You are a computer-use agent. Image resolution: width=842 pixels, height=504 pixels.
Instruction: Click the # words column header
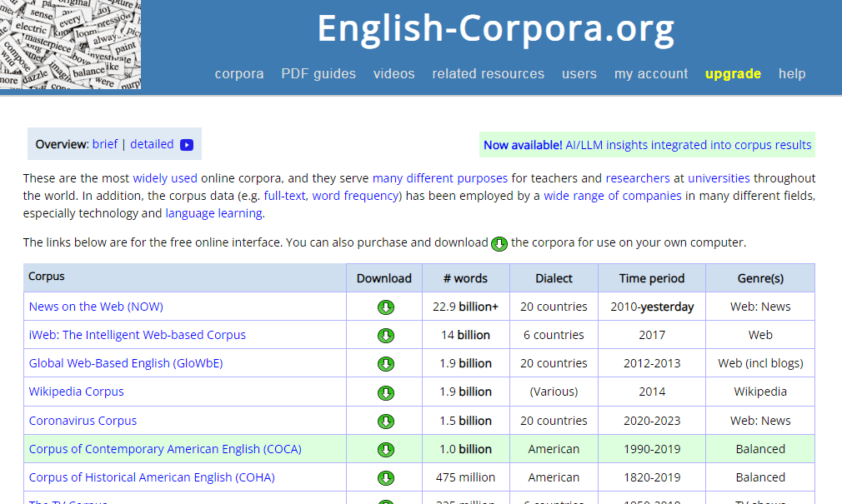(x=465, y=278)
